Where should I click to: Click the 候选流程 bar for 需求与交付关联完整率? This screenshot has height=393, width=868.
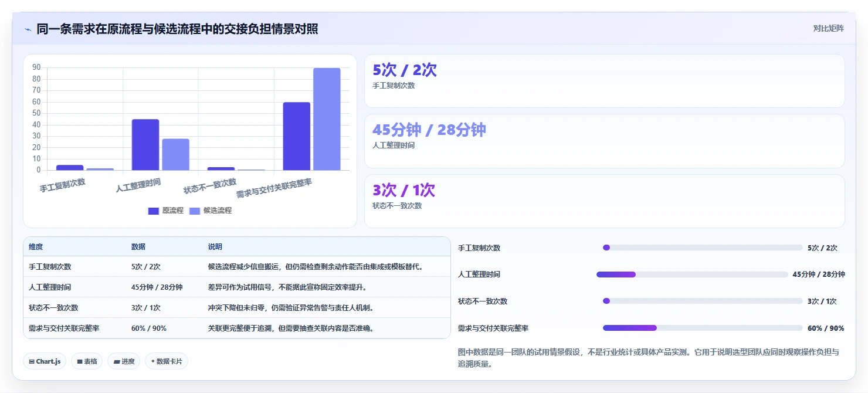point(327,119)
